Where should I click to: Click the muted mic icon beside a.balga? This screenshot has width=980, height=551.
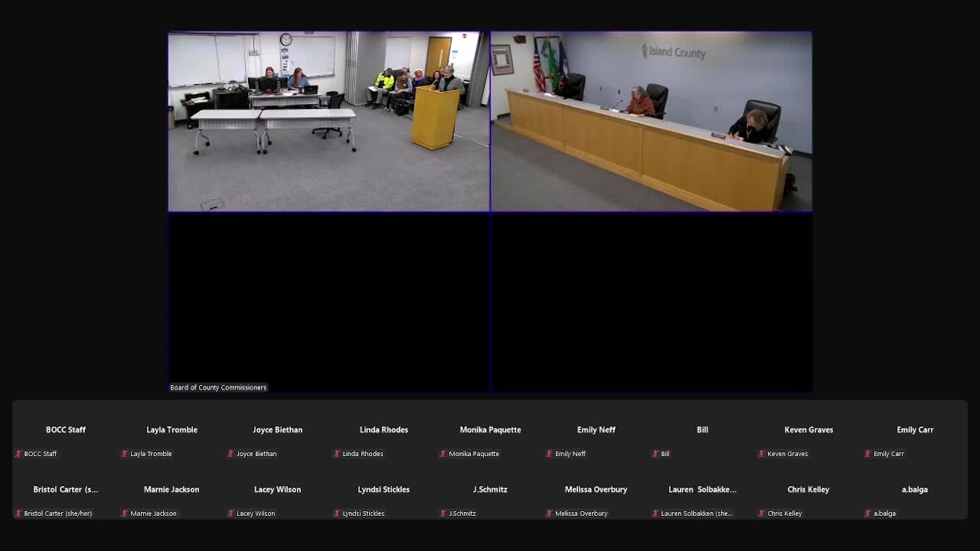click(867, 514)
